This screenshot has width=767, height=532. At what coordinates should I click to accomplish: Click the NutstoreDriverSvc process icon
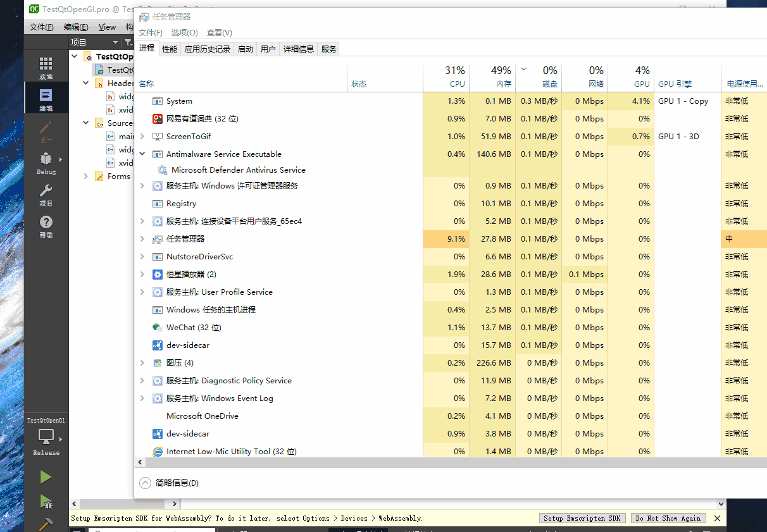click(x=158, y=257)
